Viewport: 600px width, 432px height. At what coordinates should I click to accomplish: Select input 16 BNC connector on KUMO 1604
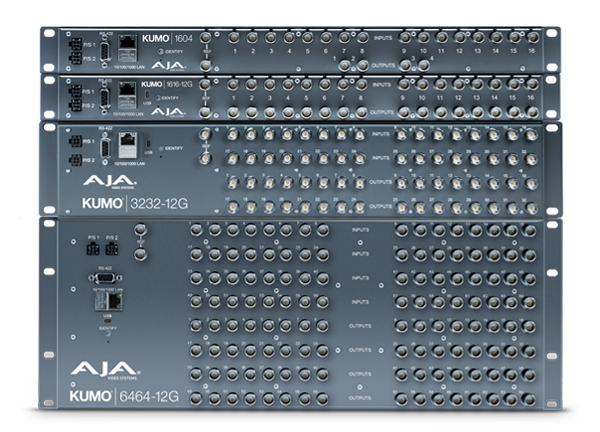[x=532, y=37]
